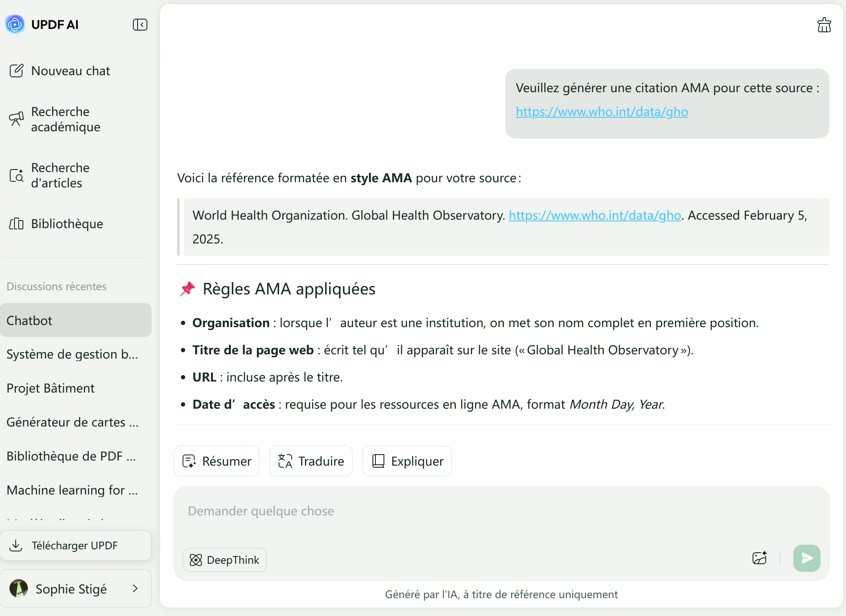Open Recherche d'articles from the sidebar

coord(59,175)
